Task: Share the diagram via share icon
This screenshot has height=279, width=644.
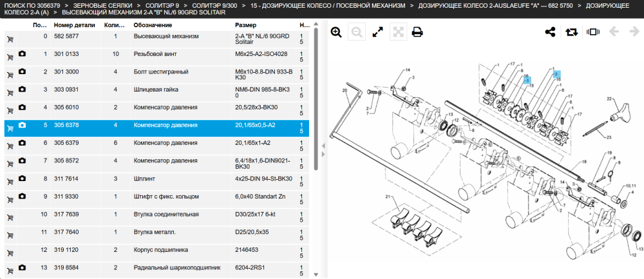Action: (x=551, y=32)
